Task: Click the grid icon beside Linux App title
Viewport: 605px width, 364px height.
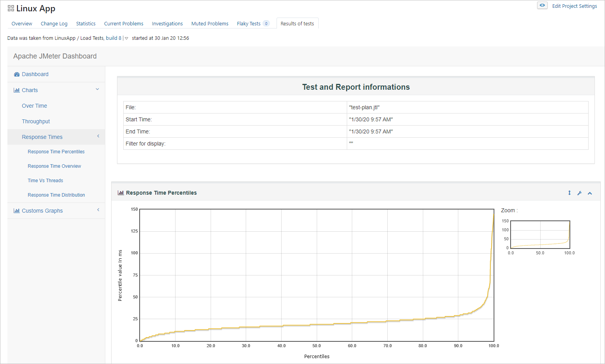Action: tap(10, 8)
